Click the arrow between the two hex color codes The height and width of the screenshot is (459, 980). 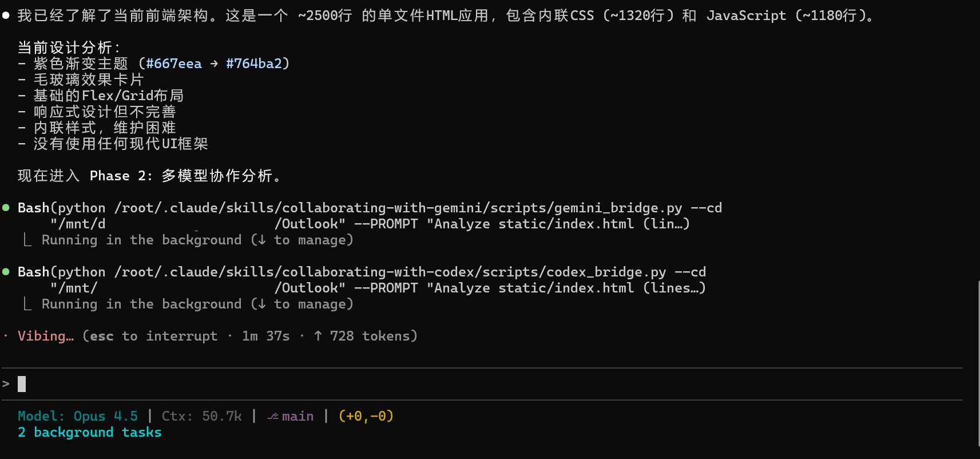214,64
